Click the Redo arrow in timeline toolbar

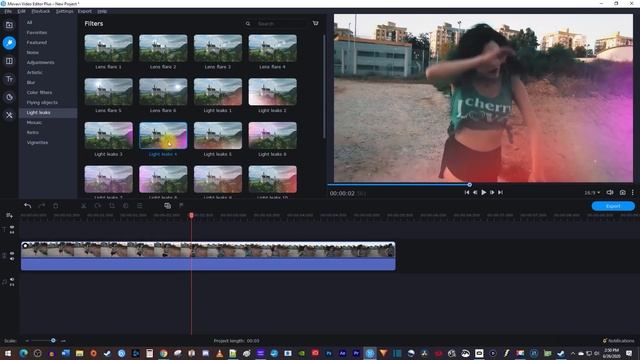42,206
